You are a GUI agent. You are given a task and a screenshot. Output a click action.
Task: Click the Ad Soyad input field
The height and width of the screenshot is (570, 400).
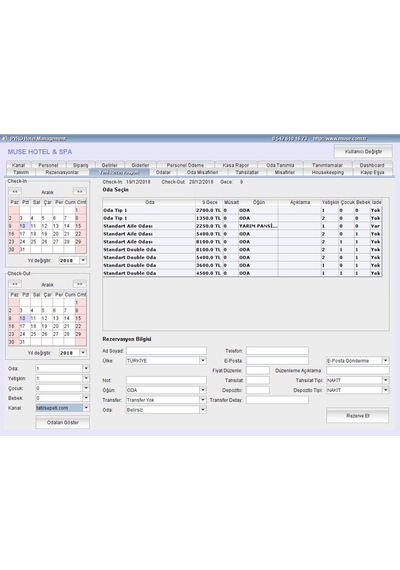(166, 351)
